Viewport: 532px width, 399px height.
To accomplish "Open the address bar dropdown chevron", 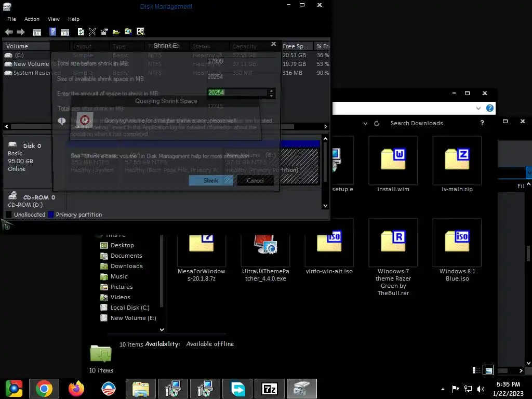I will [x=478, y=108].
